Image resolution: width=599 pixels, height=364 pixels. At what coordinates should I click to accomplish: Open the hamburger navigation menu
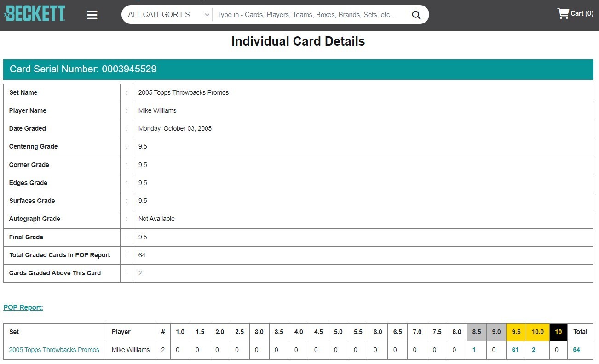(x=92, y=15)
